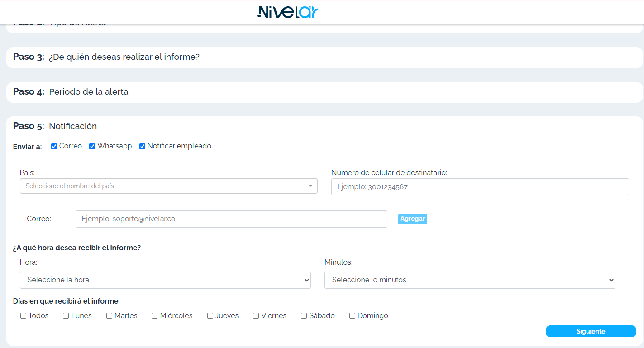Uncheck the Whatsapp checkbox

(x=92, y=146)
